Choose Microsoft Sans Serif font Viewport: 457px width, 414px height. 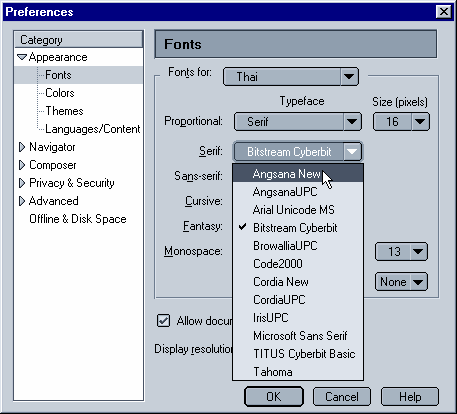point(298,336)
